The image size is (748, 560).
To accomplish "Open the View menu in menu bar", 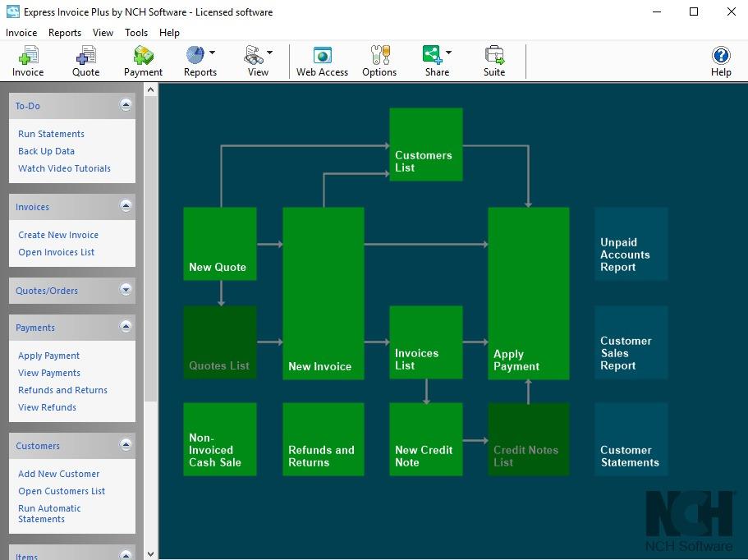I will point(103,33).
